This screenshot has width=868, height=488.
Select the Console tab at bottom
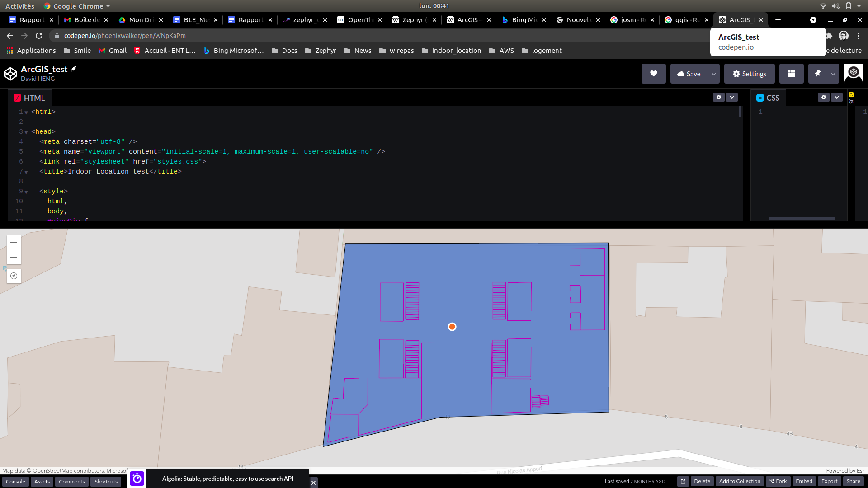[x=15, y=481]
